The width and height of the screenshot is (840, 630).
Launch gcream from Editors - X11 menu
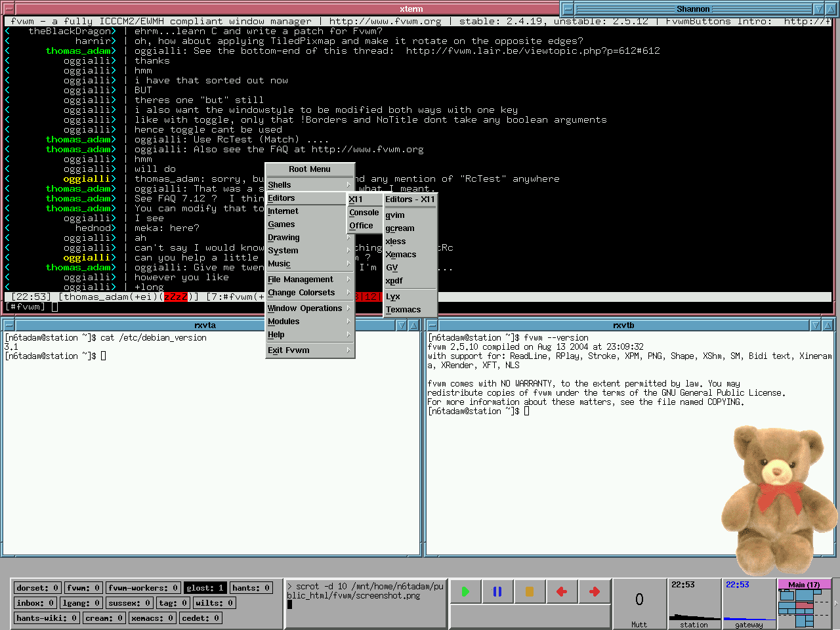410,228
